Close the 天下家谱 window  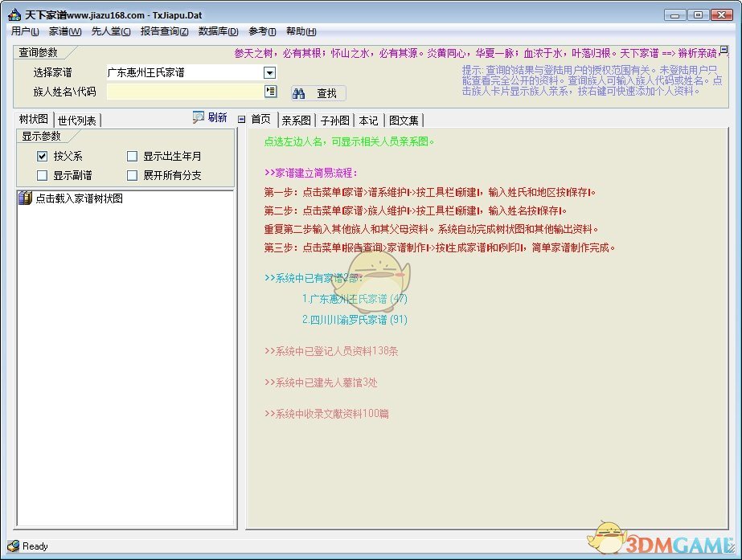point(722,15)
